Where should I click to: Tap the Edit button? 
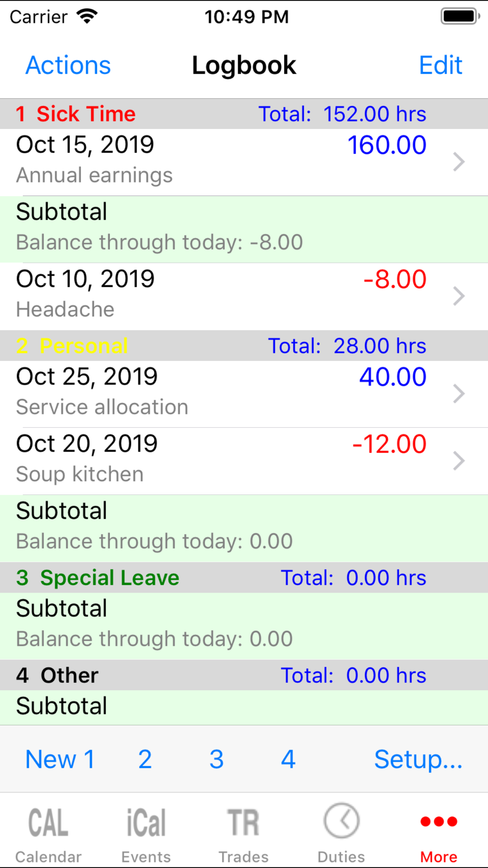click(x=440, y=65)
